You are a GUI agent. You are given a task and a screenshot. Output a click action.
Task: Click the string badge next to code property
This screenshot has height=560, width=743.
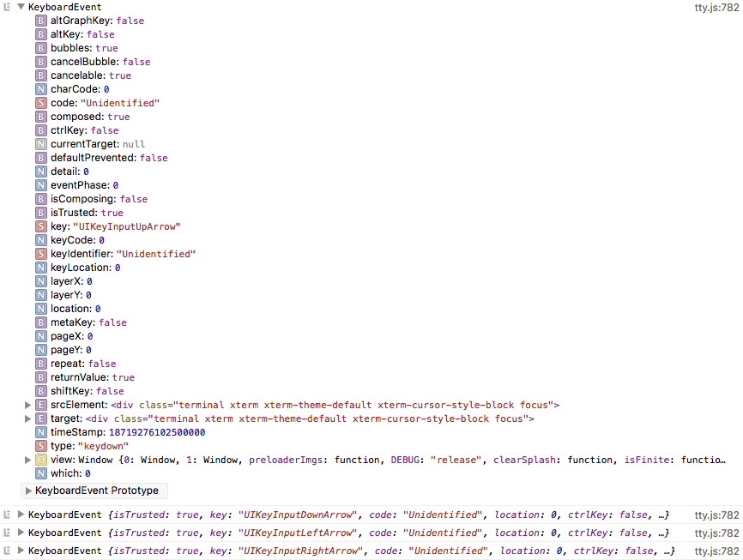click(x=41, y=103)
